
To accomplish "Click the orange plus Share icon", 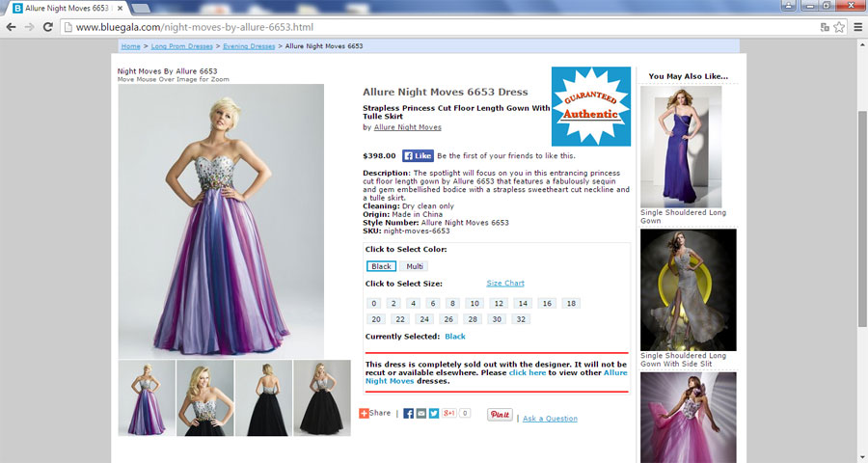I will click(x=365, y=413).
